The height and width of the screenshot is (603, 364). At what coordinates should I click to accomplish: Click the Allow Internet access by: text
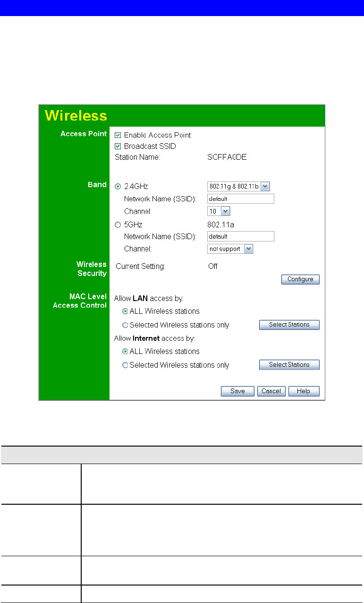tap(155, 338)
